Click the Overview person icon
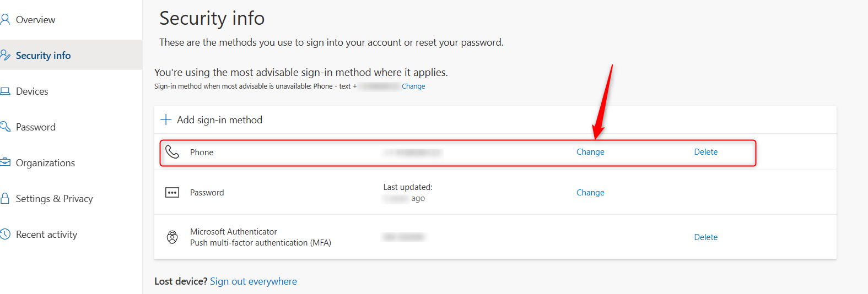Screen dimensions: 868x294 [5, 20]
